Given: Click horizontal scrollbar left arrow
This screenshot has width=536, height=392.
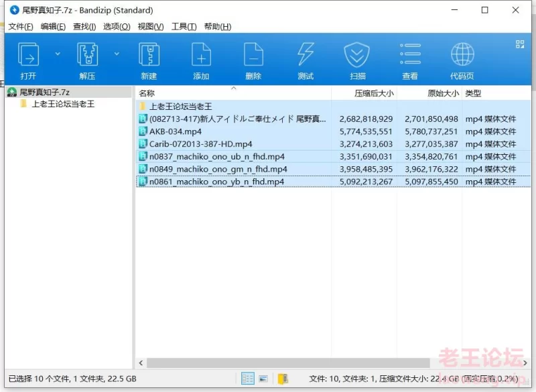Looking at the screenshot, I should (141, 363).
